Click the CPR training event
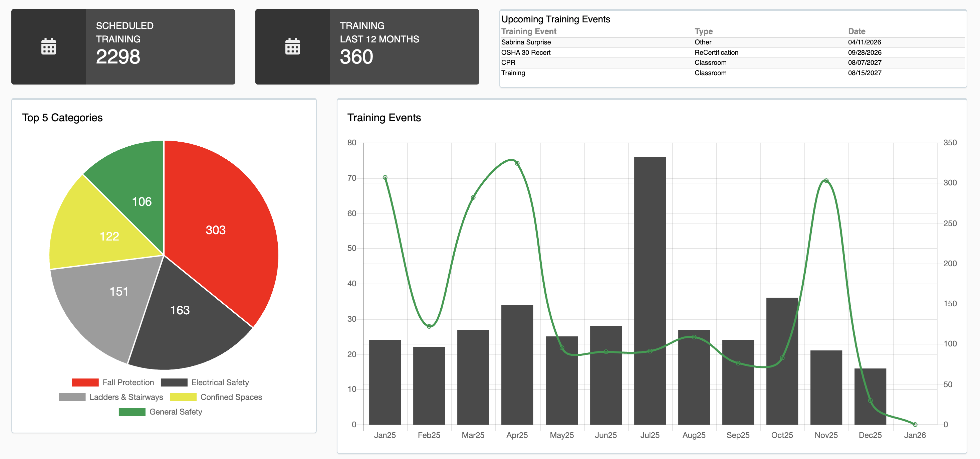The width and height of the screenshot is (980, 459). point(508,63)
